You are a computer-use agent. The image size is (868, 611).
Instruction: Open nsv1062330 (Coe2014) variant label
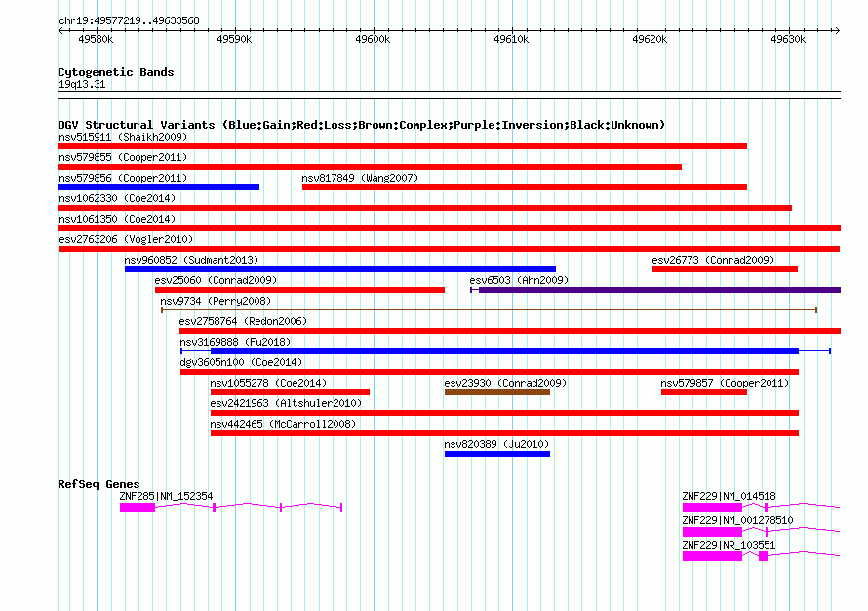(x=117, y=198)
